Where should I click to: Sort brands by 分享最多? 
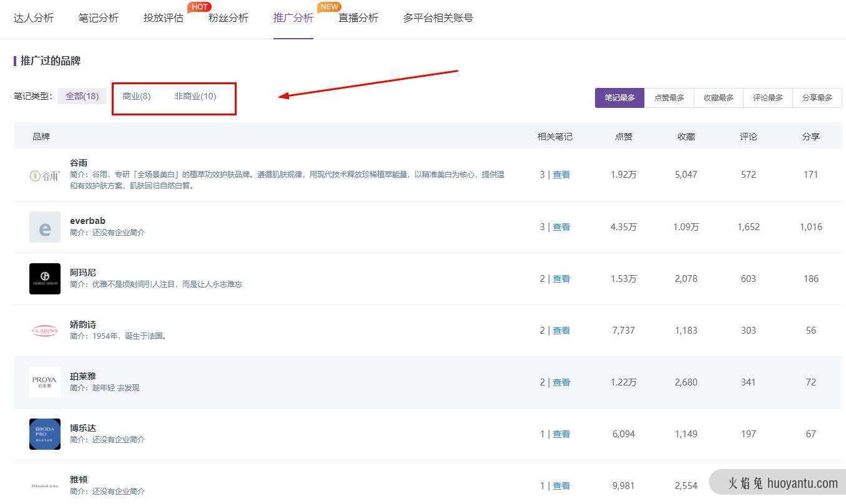click(x=817, y=98)
